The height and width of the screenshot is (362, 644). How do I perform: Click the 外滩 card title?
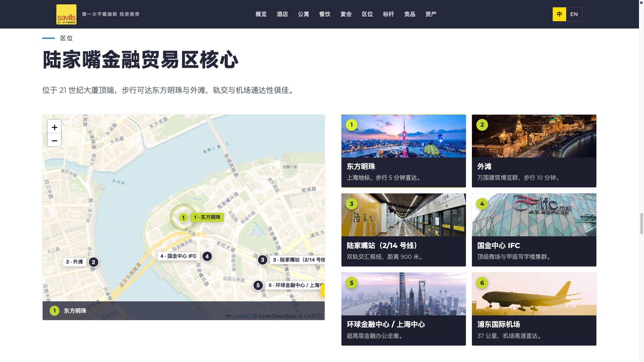pos(484,167)
